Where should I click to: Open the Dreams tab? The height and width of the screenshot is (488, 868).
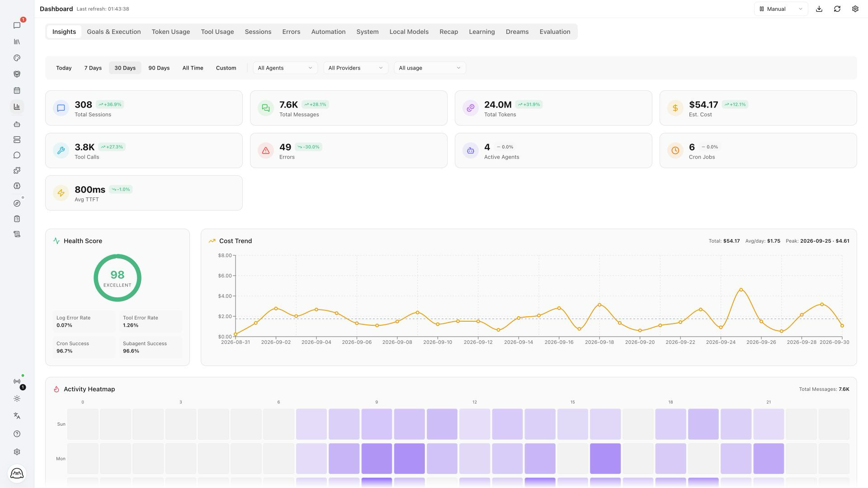tap(517, 32)
